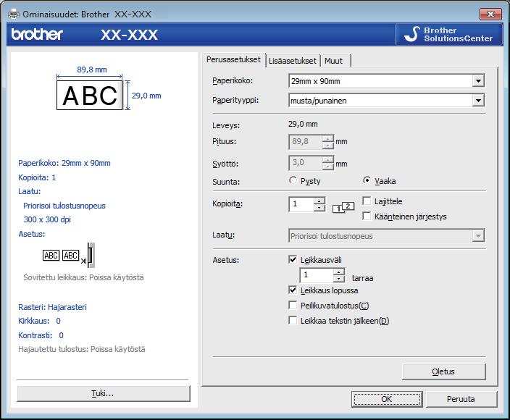
Task: Click 'Rasteri: Hajarasteri' text
Action: [x=52, y=307]
